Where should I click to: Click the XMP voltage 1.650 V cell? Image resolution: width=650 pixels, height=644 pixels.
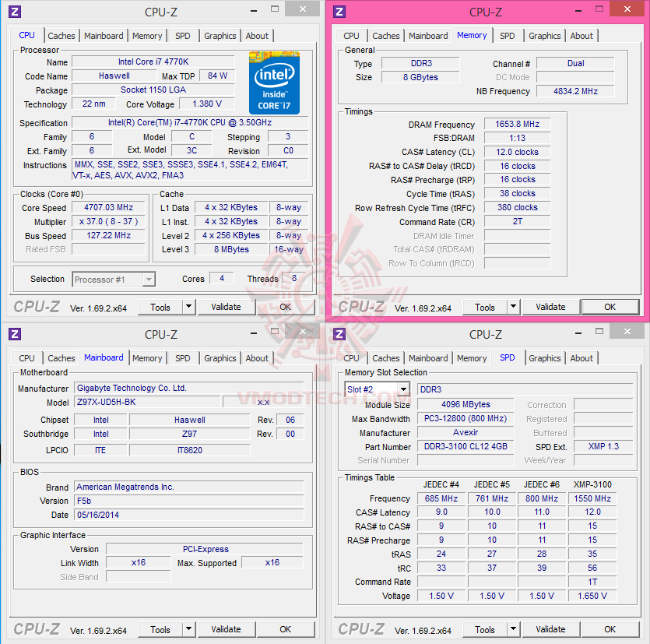(592, 596)
